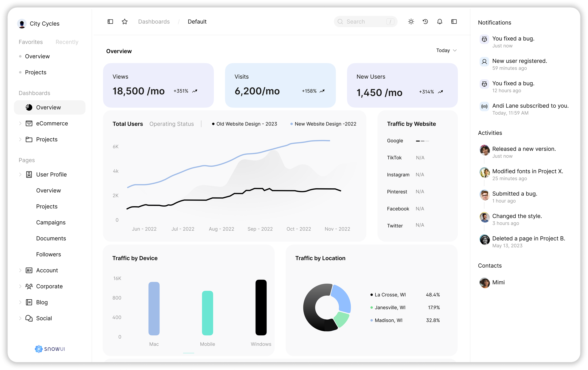Image resolution: width=588 pixels, height=370 pixels.
Task: Click the Social chat bubbles icon
Action: pos(29,318)
